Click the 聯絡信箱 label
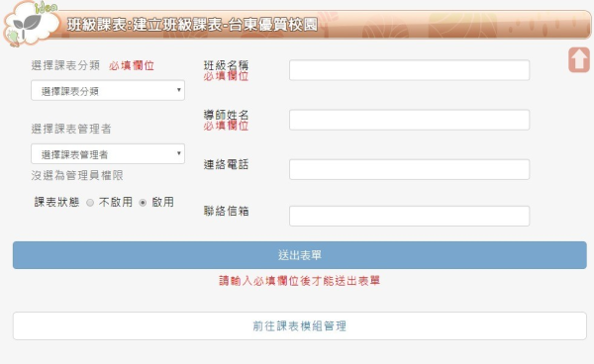 click(226, 211)
